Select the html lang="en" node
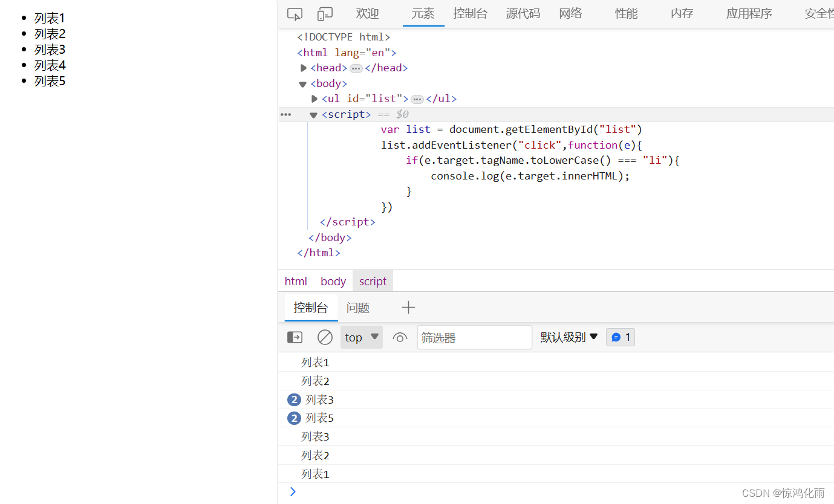 (x=347, y=53)
